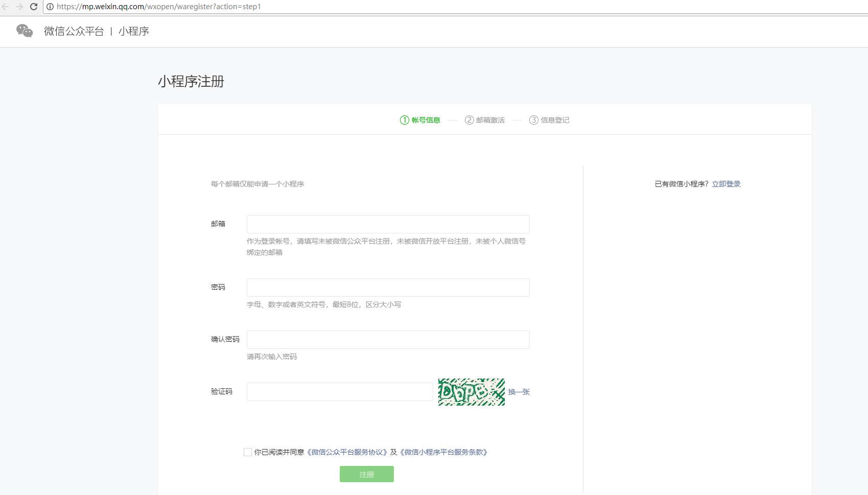Screen dimensions: 868x495
Task: Click into the 验证码 input field
Action: tap(340, 392)
